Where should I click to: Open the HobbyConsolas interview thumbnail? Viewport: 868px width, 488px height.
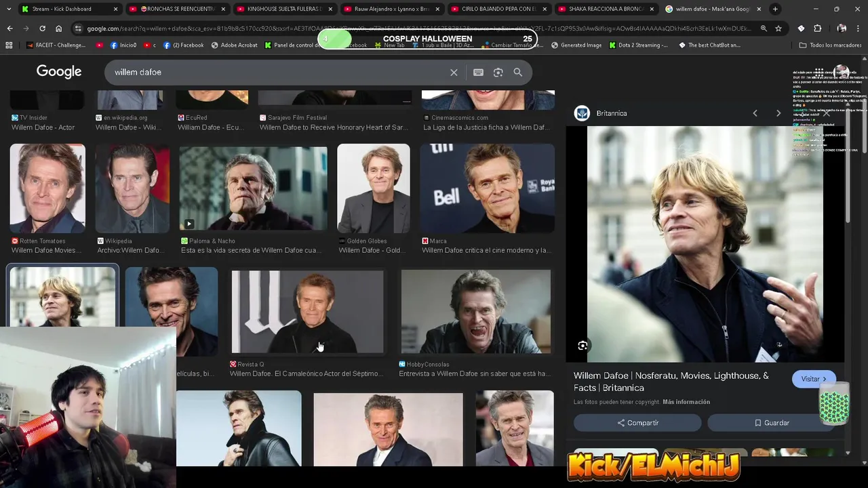click(475, 312)
